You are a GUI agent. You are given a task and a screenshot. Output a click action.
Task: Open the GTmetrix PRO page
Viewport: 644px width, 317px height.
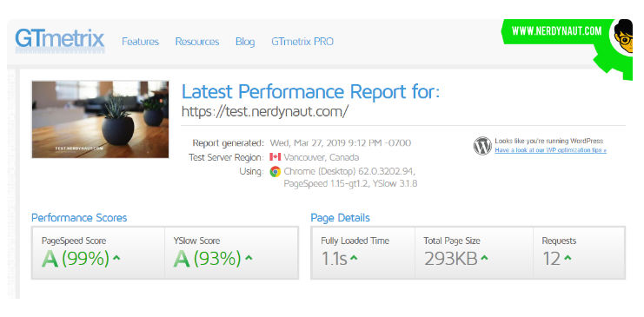302,42
